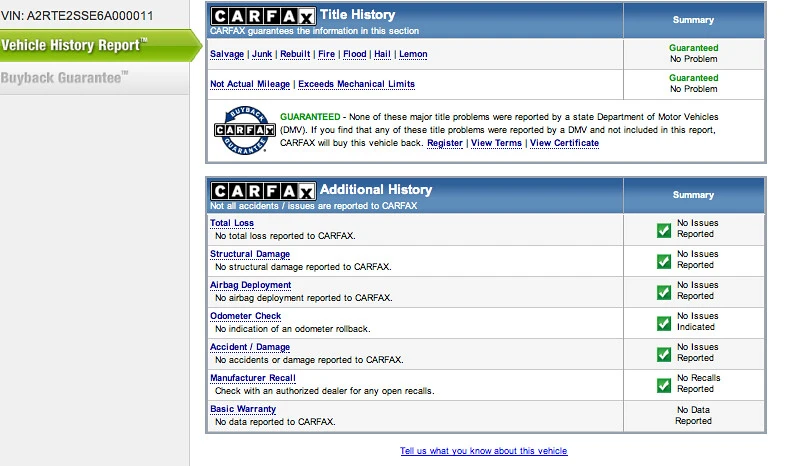Viewport: 790px width, 466px height.
Task: Switch to the Buyback Guarantee tab
Action: tap(94, 78)
